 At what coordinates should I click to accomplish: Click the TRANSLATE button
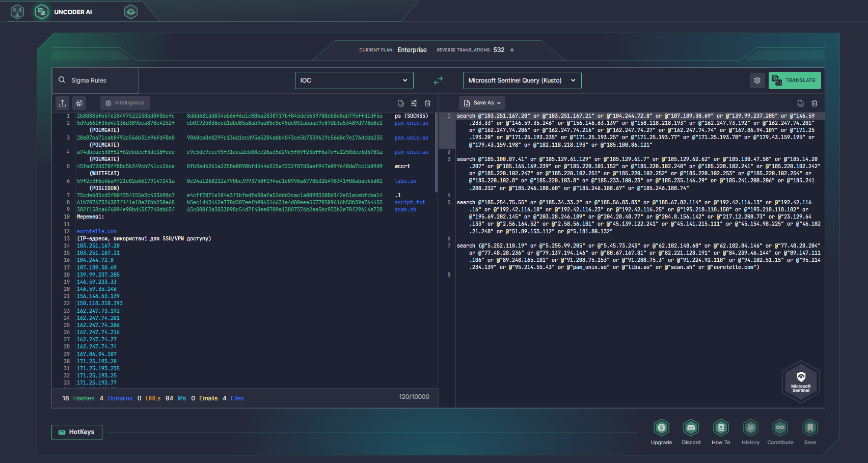pyautogui.click(x=795, y=80)
